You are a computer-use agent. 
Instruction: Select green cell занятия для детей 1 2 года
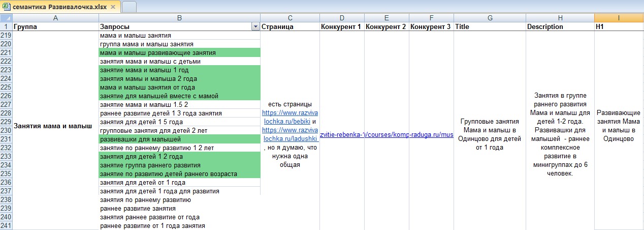[x=179, y=157]
